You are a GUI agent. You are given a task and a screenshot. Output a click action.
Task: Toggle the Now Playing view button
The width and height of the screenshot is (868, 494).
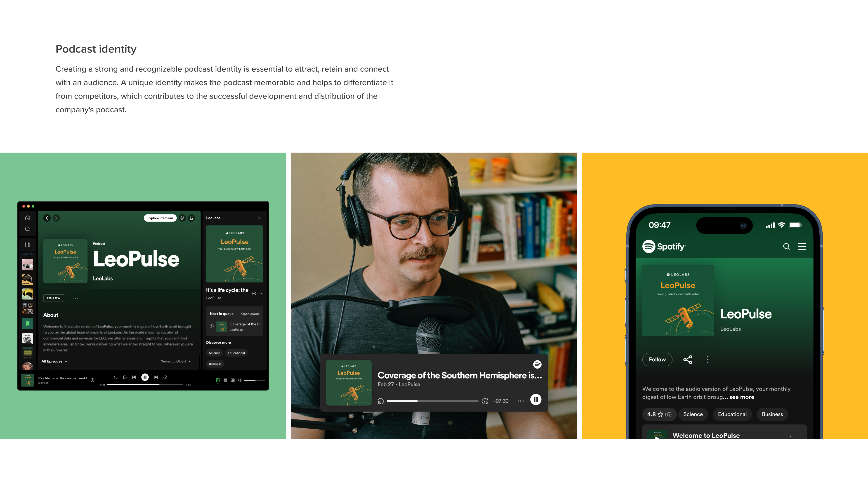(218, 380)
